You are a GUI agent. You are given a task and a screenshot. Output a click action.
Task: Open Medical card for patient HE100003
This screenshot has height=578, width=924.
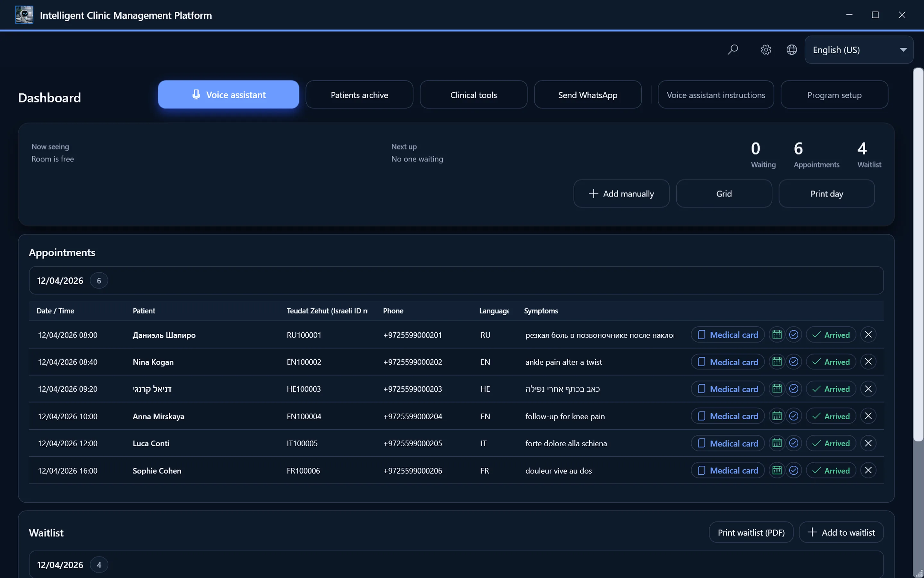728,389
